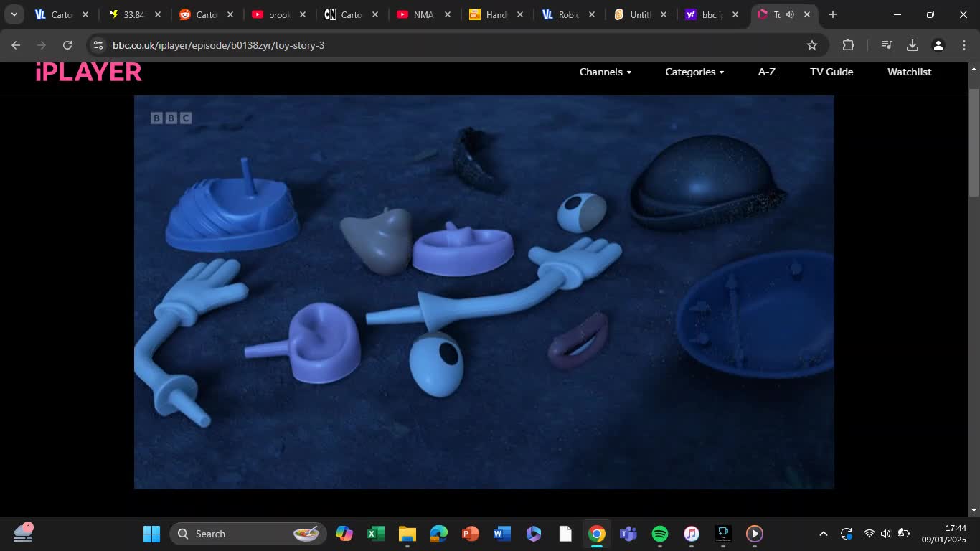This screenshot has width=980, height=551.
Task: Click the scrollbar down arrow
Action: click(x=974, y=510)
